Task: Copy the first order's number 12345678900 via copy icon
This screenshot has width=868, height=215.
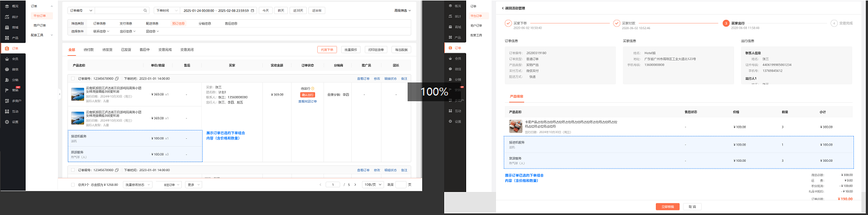Action: coord(117,79)
